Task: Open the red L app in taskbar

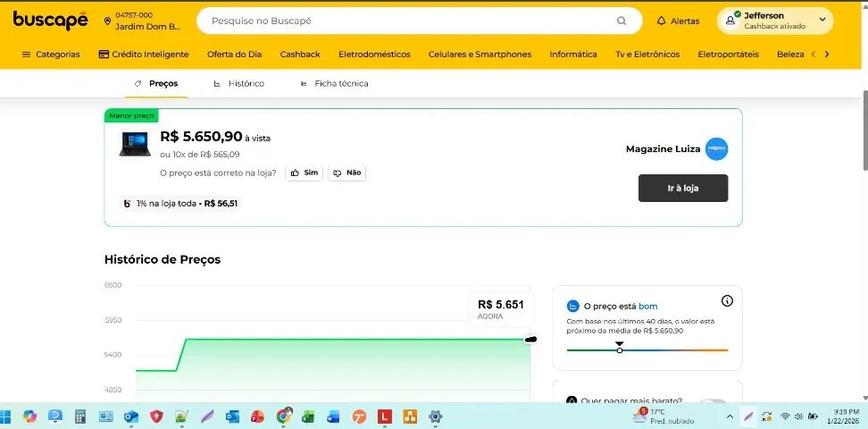Action: coord(384,416)
